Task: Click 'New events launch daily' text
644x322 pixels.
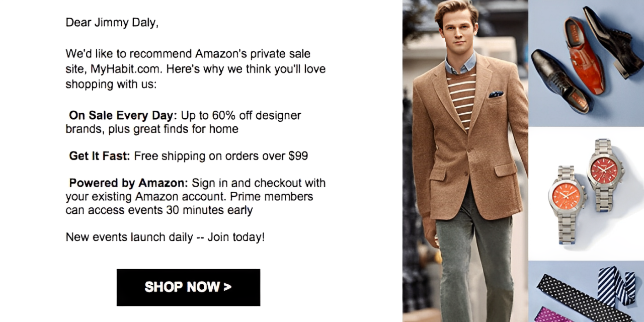Action: [x=129, y=236]
